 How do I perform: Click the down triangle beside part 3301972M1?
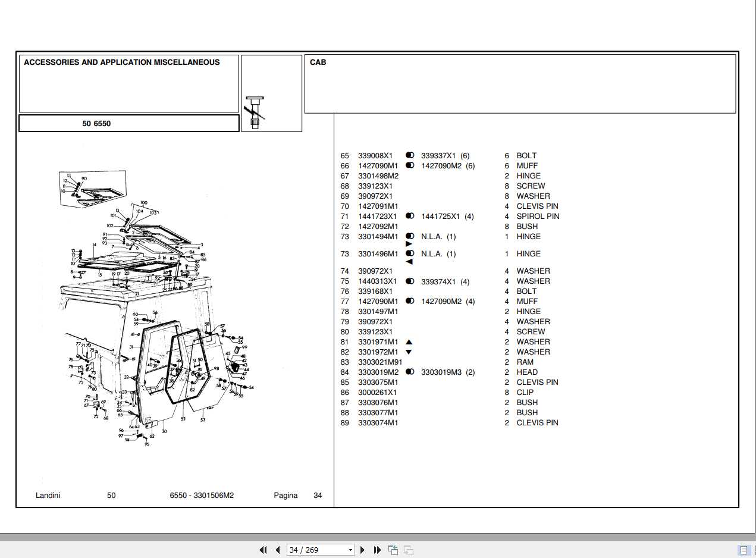coord(408,352)
